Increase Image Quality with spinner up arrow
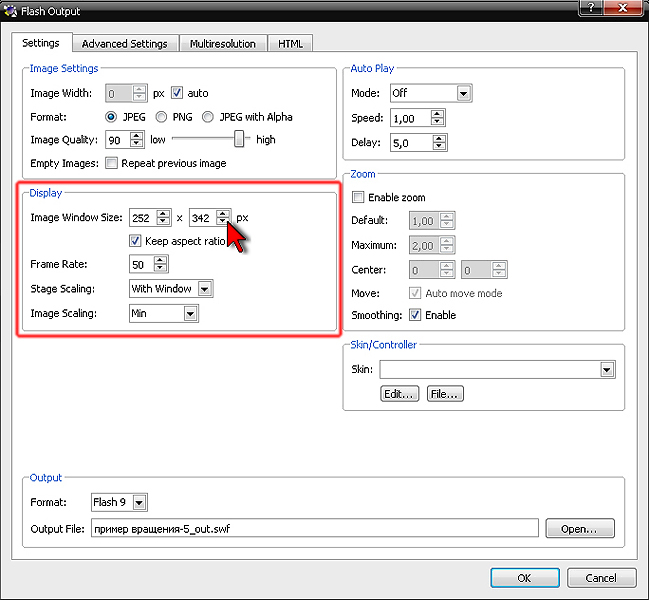This screenshot has width=649, height=600. tap(137, 136)
